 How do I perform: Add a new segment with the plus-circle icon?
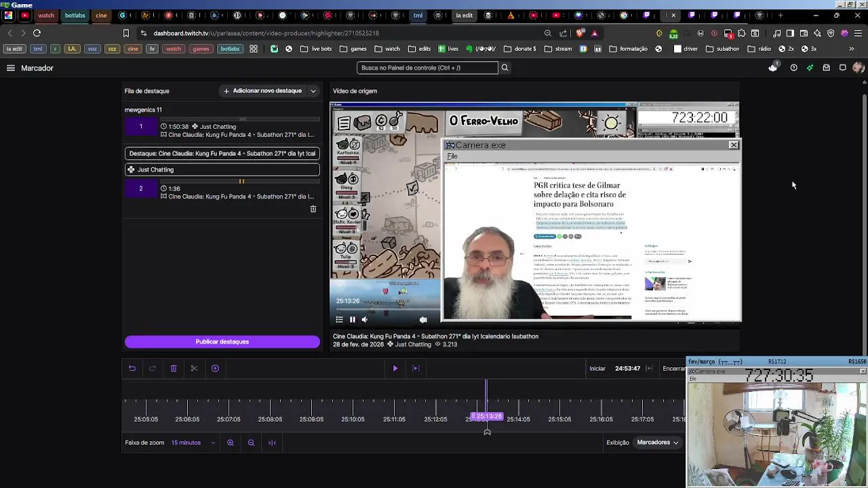(x=215, y=368)
